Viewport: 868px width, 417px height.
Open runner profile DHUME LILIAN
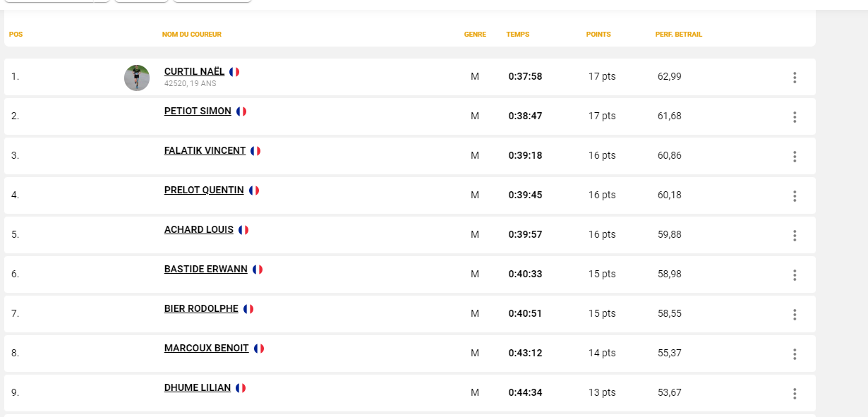(x=198, y=387)
